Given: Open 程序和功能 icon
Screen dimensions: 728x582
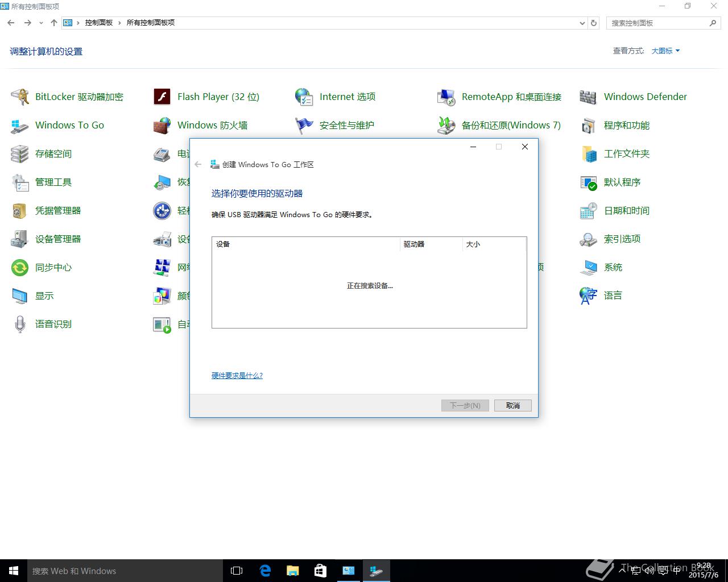Looking at the screenshot, I should (x=589, y=125).
